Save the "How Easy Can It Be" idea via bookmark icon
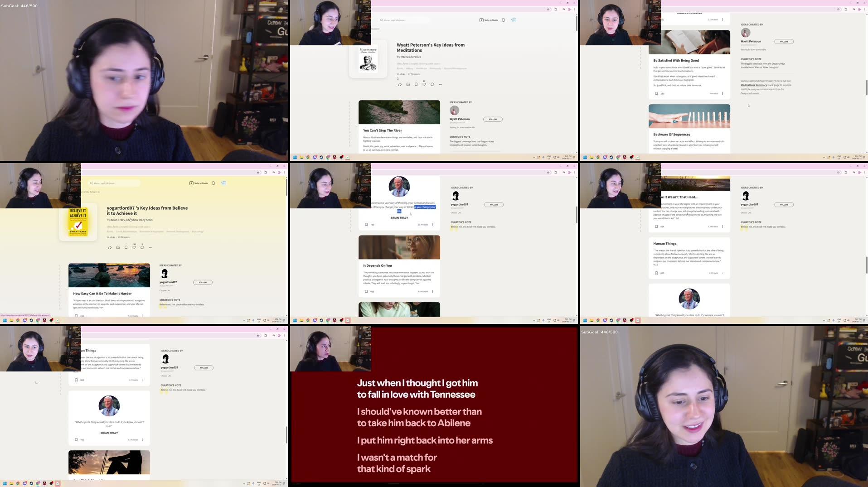The image size is (868, 487). 76,315
